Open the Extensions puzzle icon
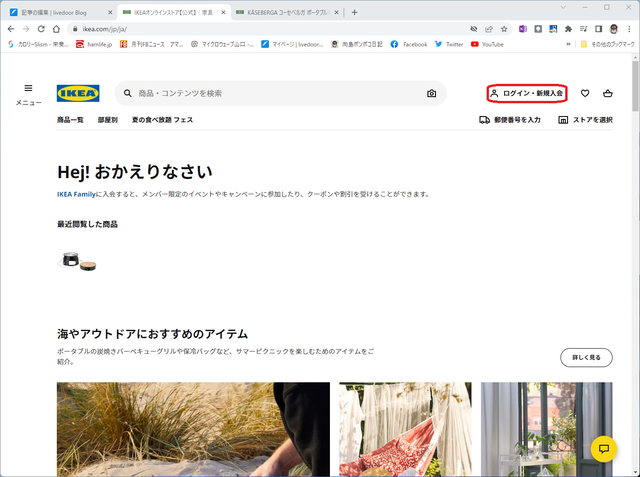The height and width of the screenshot is (477, 640). pos(568,29)
